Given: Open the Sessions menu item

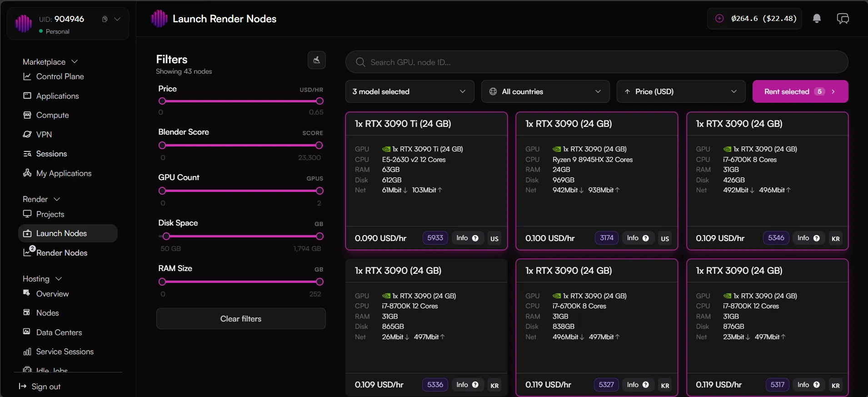Looking at the screenshot, I should click(51, 154).
